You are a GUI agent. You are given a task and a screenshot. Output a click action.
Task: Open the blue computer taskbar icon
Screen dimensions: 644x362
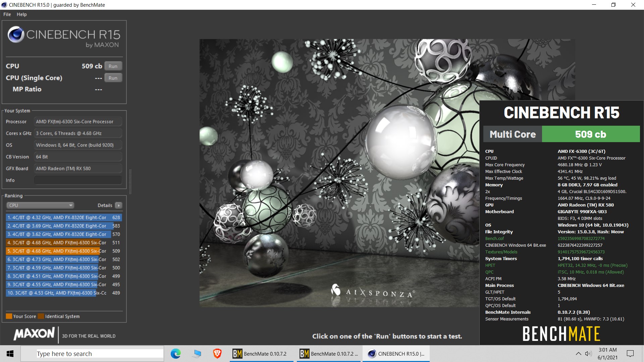tap(197, 354)
